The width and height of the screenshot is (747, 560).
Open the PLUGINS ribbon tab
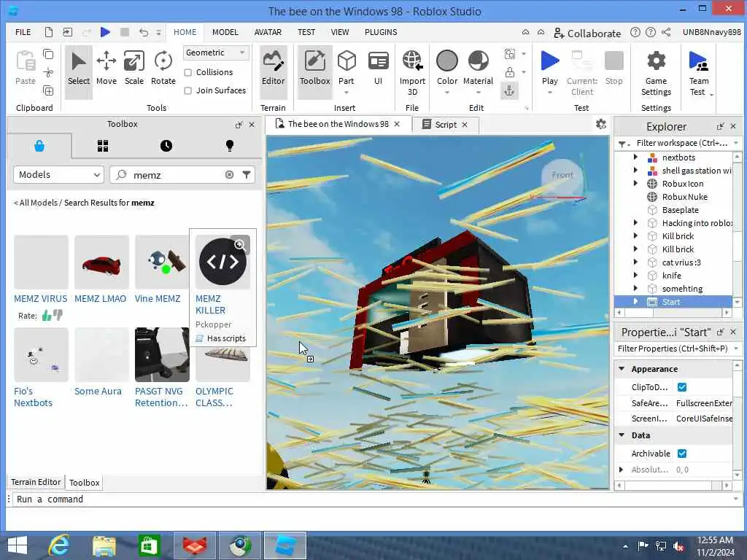(381, 32)
